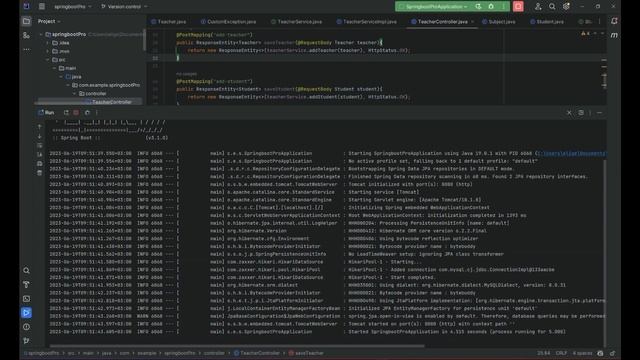
Task: Switch to TeacherServiceImpl.java tab
Action: point(367,22)
